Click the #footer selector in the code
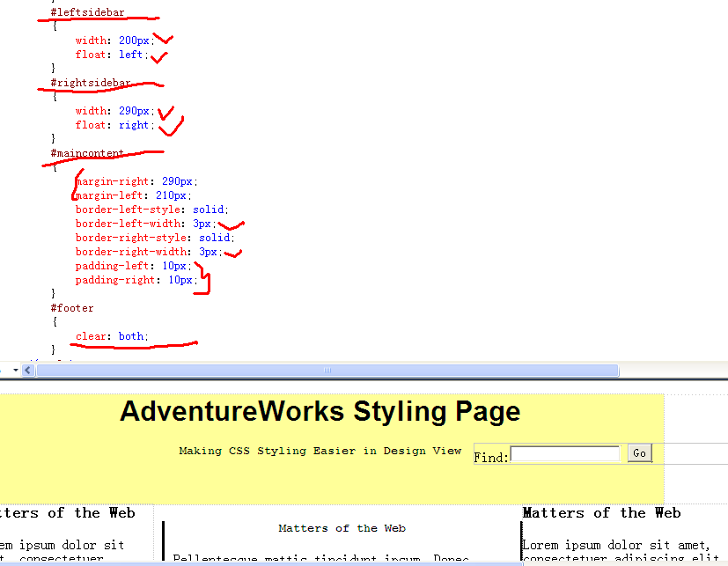The image size is (728, 566). click(71, 308)
